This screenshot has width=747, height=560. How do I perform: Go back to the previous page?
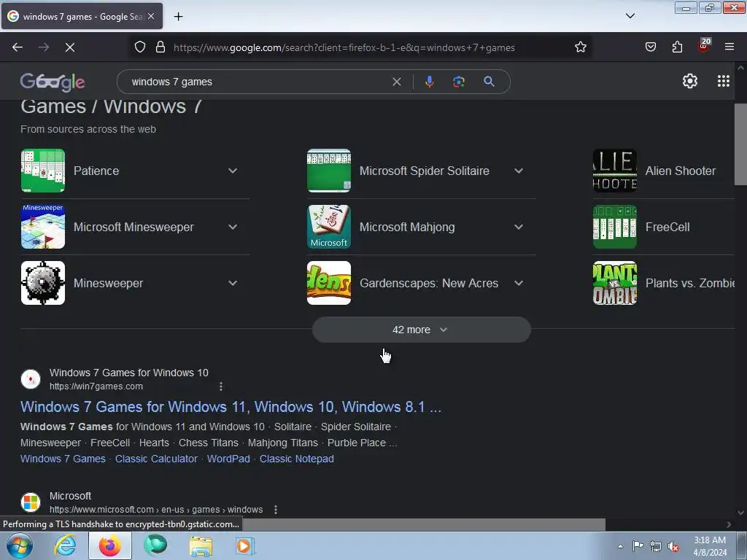pyautogui.click(x=18, y=47)
